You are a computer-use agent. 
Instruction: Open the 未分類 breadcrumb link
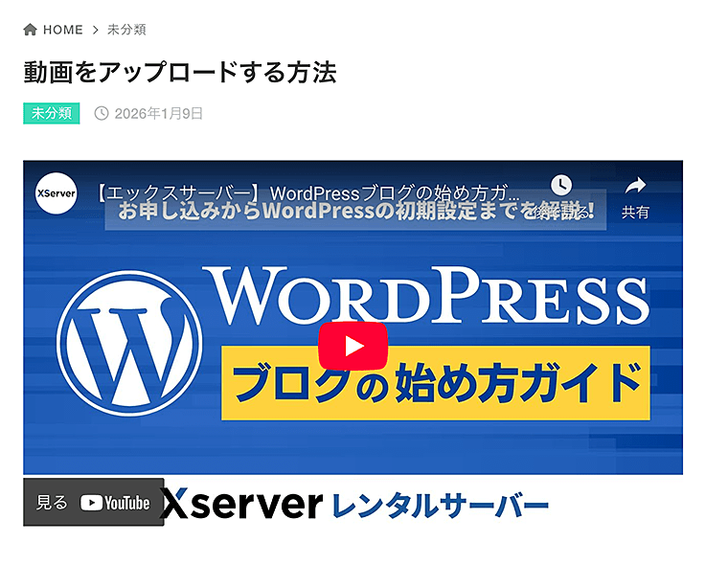coord(126,30)
